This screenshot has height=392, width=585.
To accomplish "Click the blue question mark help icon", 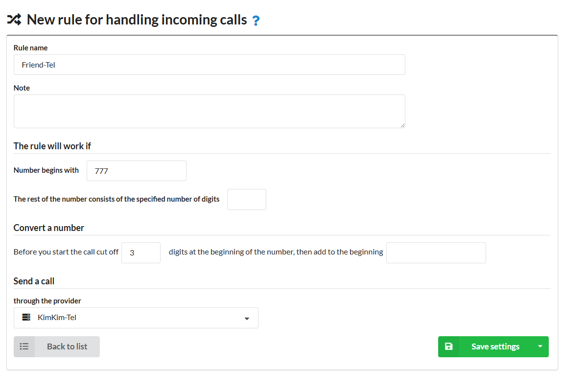I will pos(256,20).
